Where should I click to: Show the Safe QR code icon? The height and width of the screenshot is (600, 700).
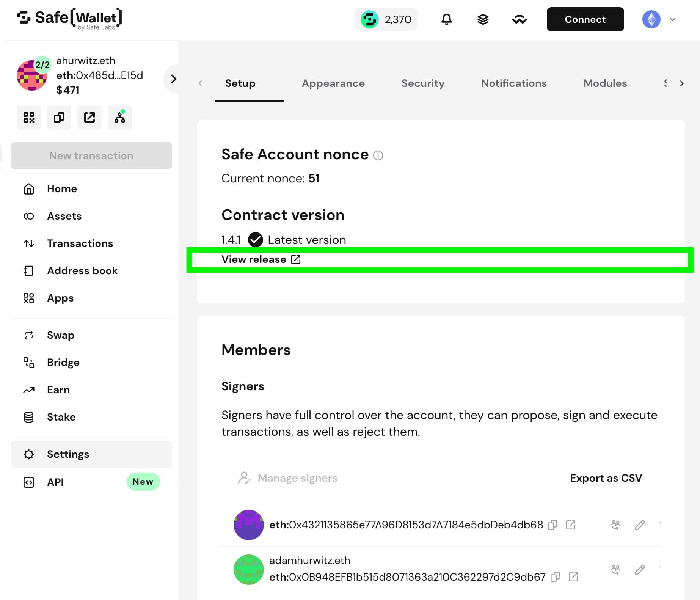[x=29, y=118]
